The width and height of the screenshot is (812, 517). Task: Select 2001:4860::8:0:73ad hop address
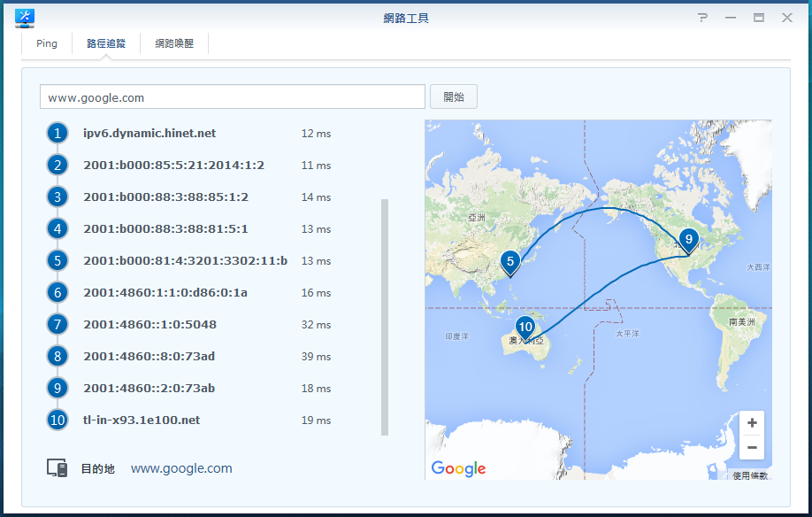(x=149, y=357)
